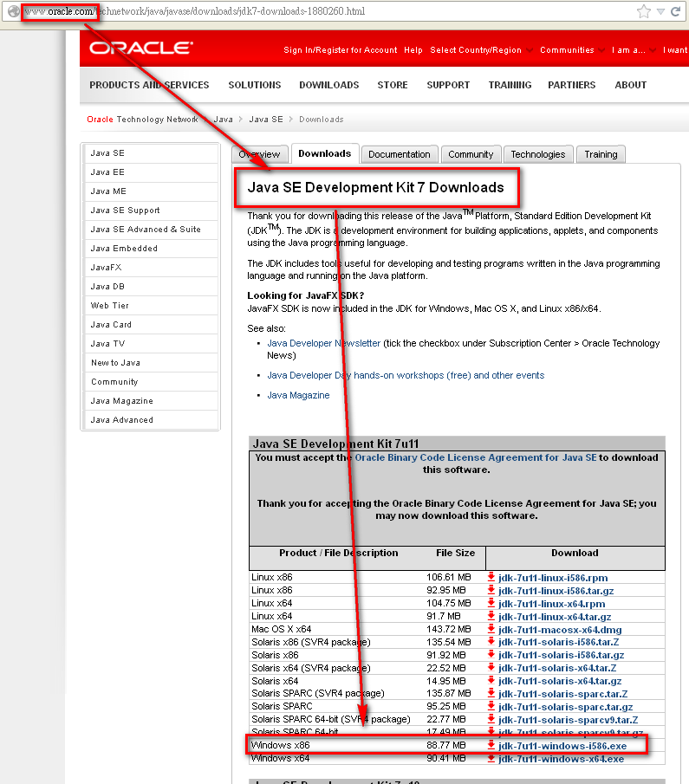Open the Products and Services menu
Image resolution: width=689 pixels, height=784 pixels.
point(149,85)
